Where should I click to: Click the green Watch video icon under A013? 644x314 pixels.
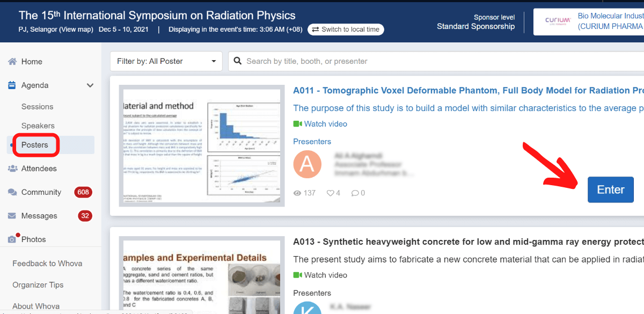point(297,275)
